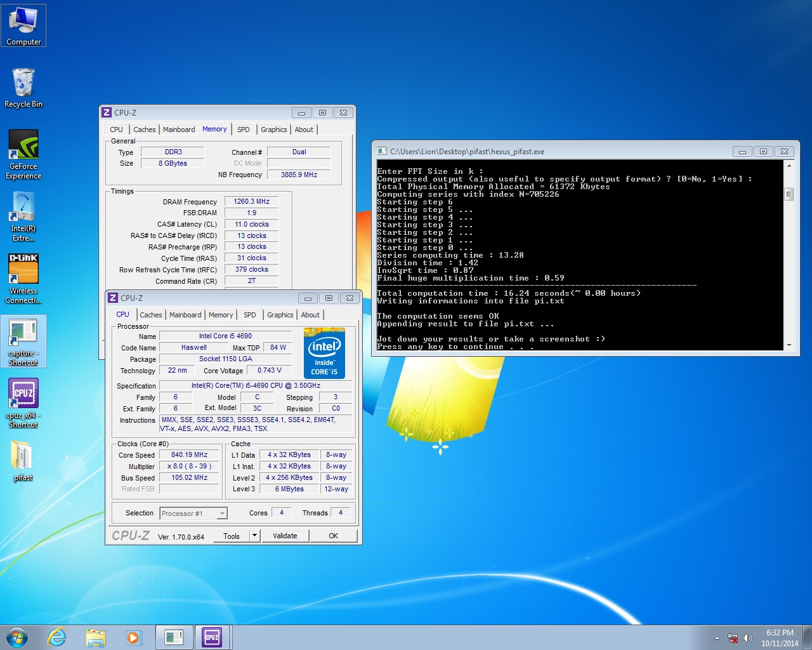Click CPU-Z Z logo in back window title
This screenshot has height=650, width=812.
coord(107,112)
